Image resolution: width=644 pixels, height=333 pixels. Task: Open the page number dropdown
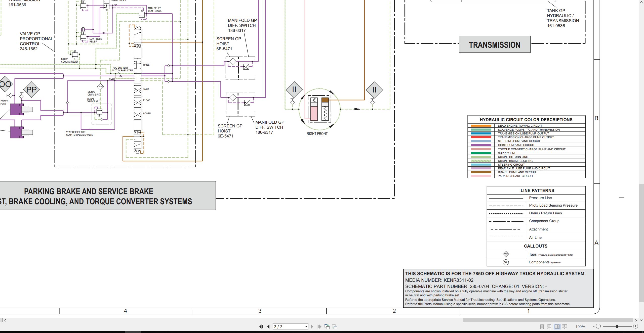306,326
